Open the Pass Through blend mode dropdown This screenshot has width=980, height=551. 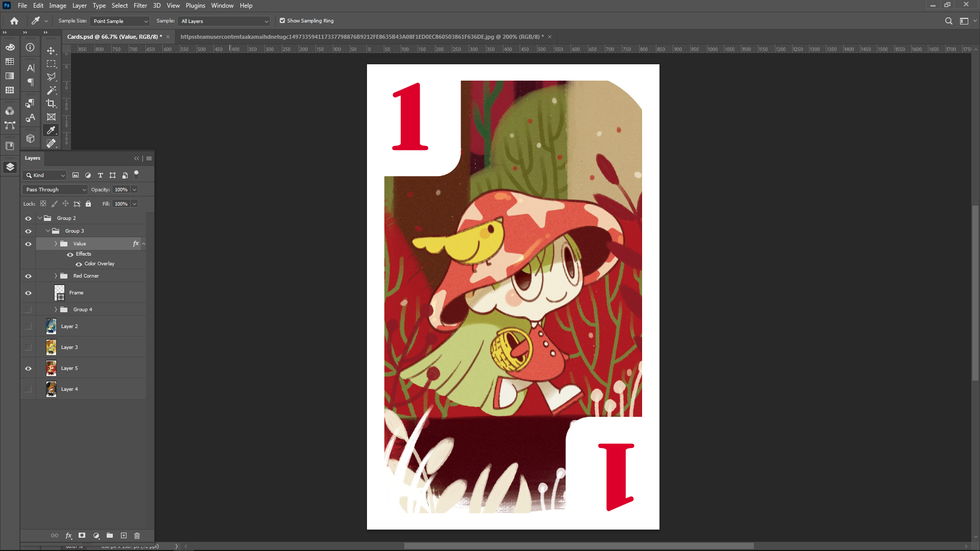pos(55,189)
